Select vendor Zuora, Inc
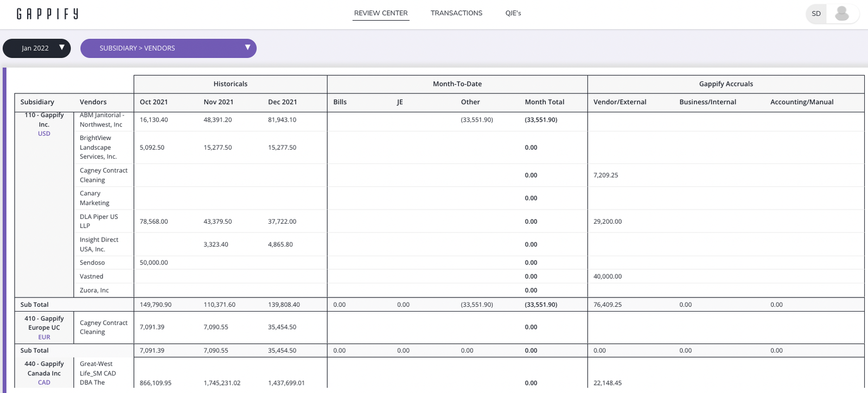This screenshot has height=393, width=868. click(x=94, y=290)
